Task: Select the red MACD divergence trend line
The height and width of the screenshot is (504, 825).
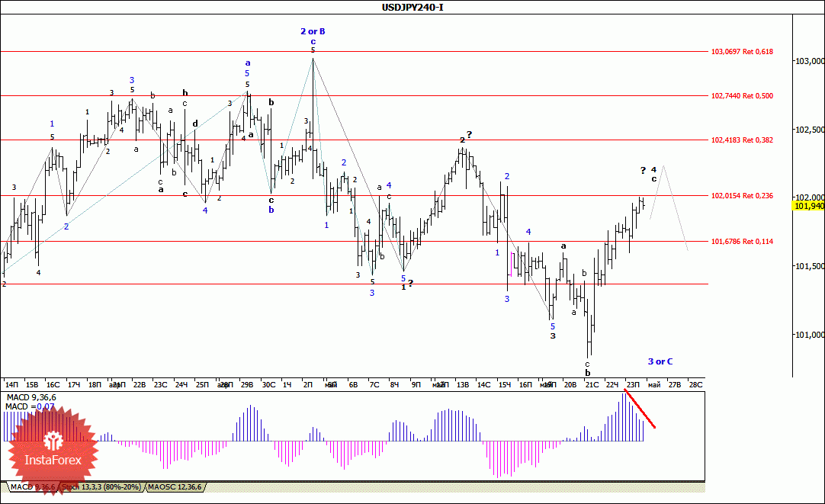Action: (640, 408)
